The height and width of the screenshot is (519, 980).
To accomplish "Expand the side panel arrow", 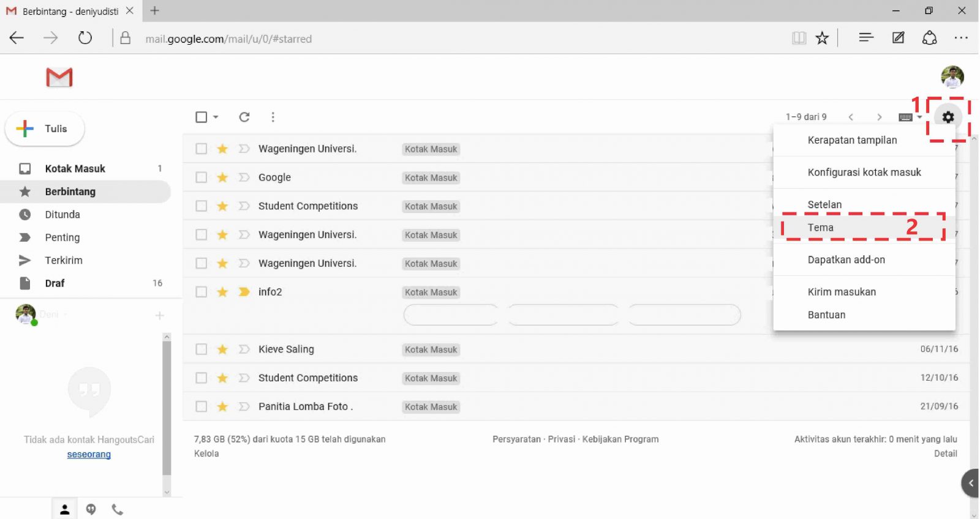I will point(970,484).
